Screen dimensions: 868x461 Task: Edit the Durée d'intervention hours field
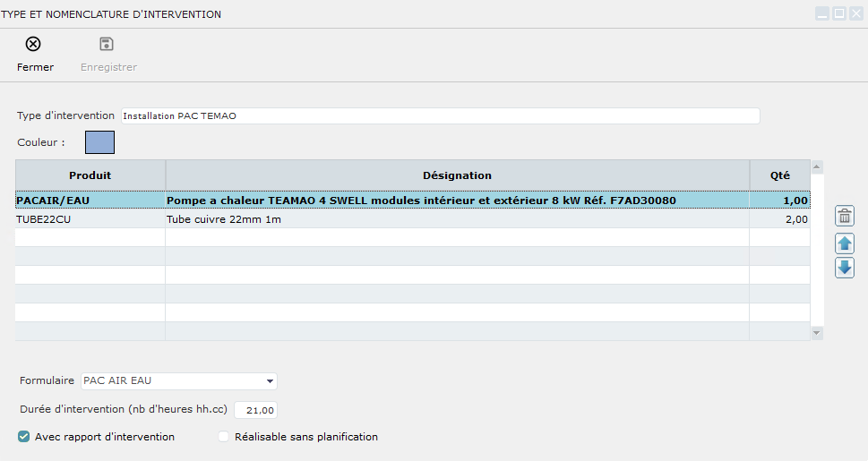[255, 410]
